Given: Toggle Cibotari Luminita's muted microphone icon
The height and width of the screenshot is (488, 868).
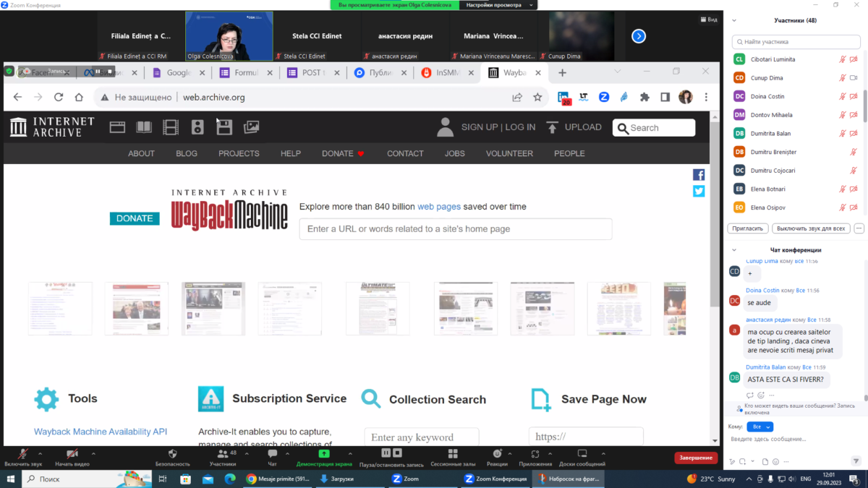Looking at the screenshot, I should (842, 59).
